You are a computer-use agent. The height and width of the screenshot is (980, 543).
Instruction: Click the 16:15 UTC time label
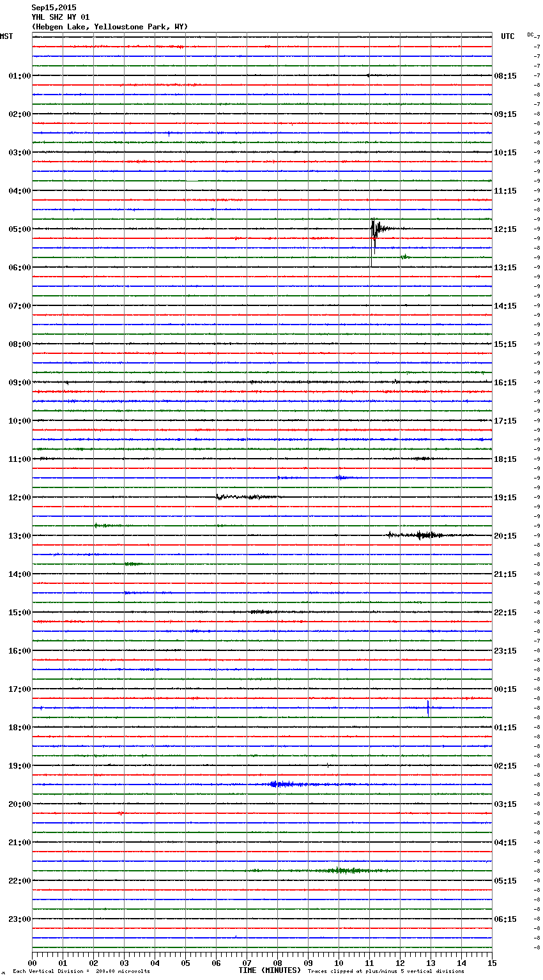505,383
